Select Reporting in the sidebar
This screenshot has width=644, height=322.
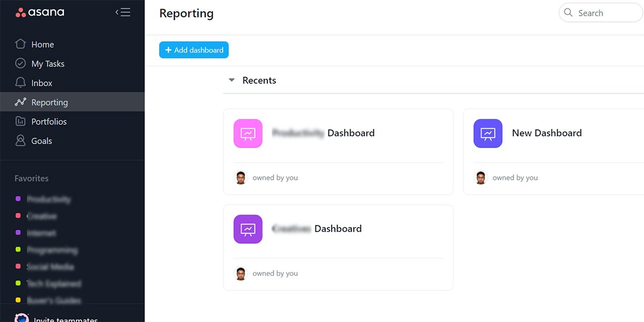[49, 102]
